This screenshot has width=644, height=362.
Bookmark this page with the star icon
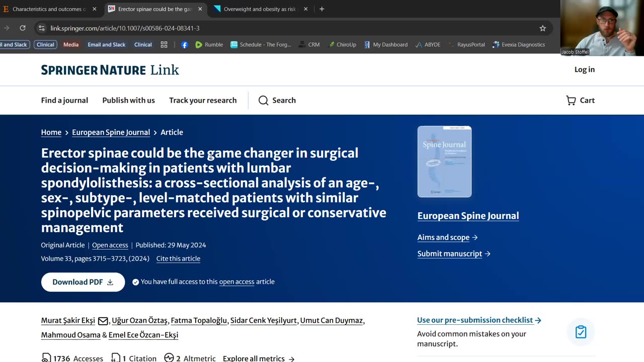click(542, 28)
